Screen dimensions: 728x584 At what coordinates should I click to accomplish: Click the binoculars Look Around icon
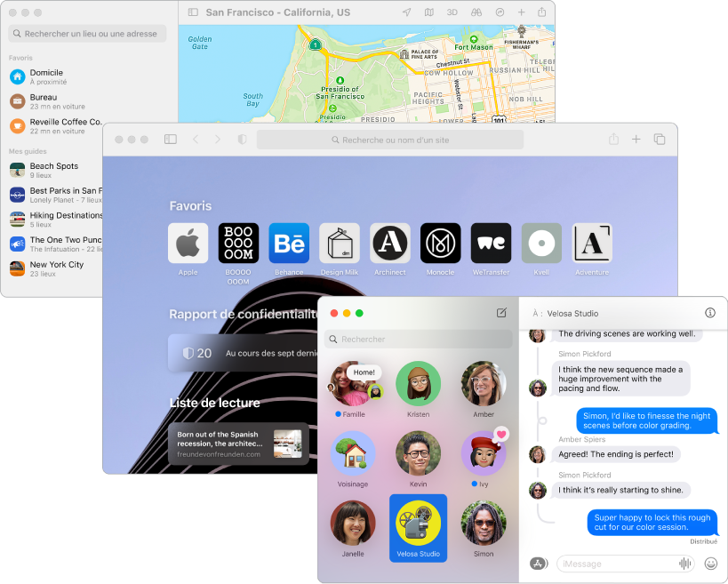click(478, 12)
